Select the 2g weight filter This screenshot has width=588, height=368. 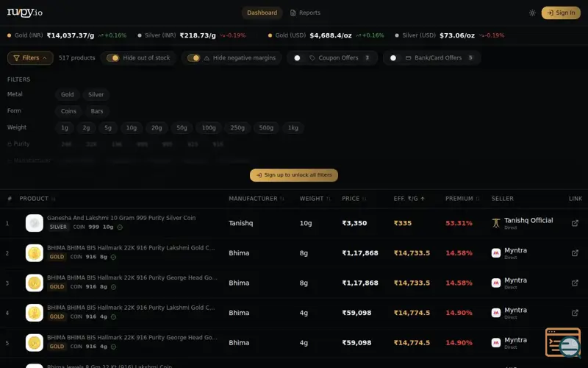86,127
